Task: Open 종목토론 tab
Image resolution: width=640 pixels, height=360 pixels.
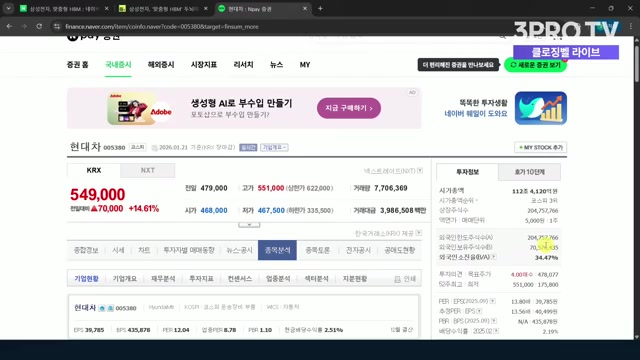Action: point(318,250)
